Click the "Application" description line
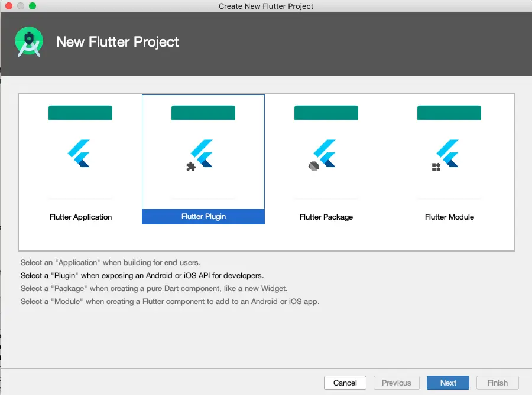The height and width of the screenshot is (395, 532). click(x=111, y=263)
